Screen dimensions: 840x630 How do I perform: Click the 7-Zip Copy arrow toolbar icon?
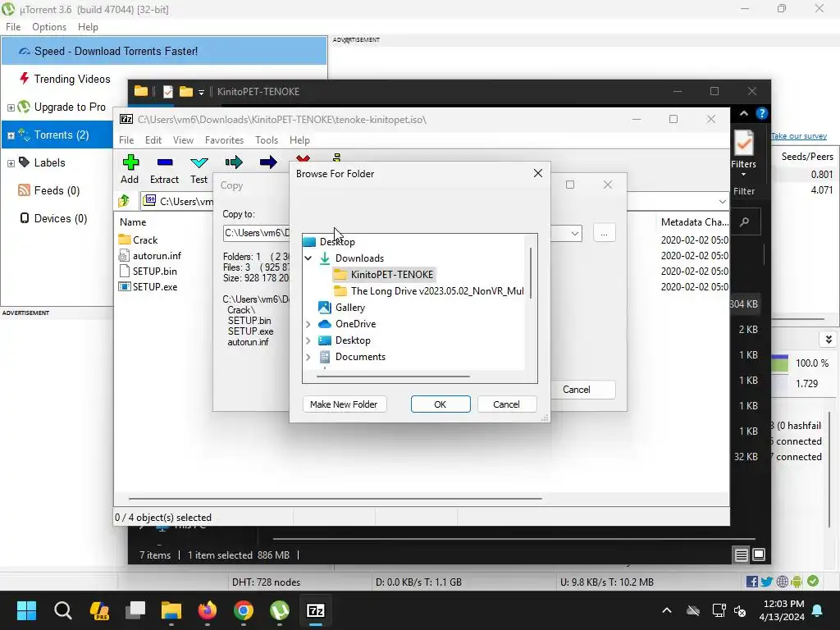click(234, 162)
